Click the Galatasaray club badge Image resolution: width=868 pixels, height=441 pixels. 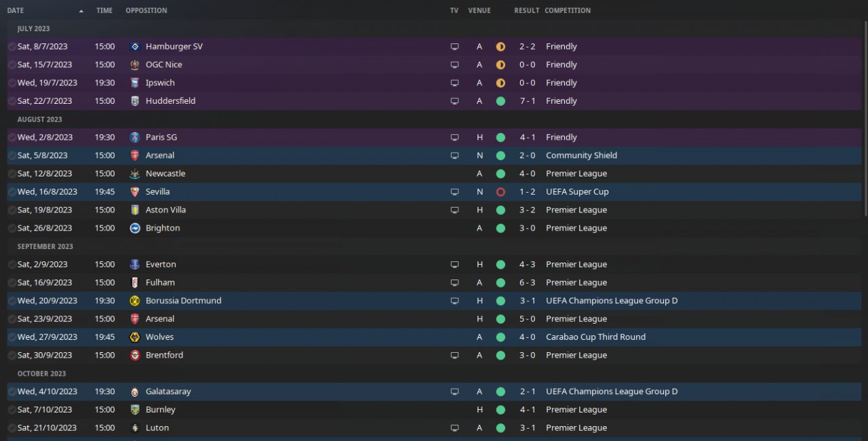coord(135,391)
